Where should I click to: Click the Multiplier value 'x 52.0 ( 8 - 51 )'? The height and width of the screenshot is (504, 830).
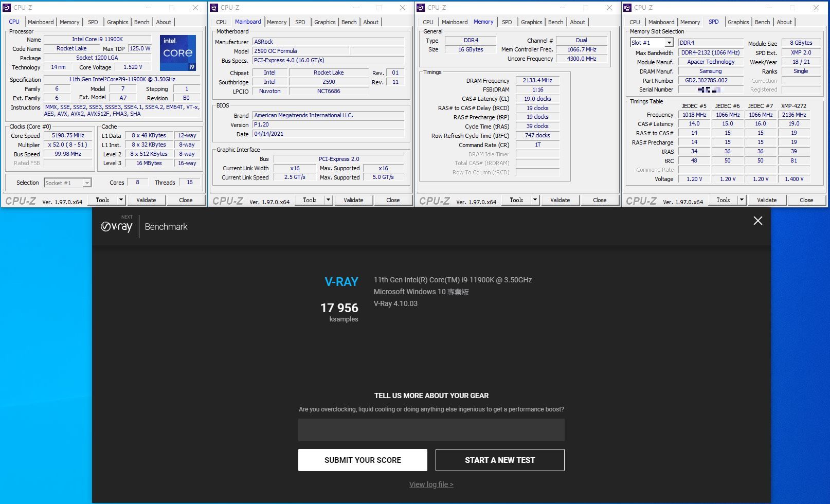pos(68,145)
